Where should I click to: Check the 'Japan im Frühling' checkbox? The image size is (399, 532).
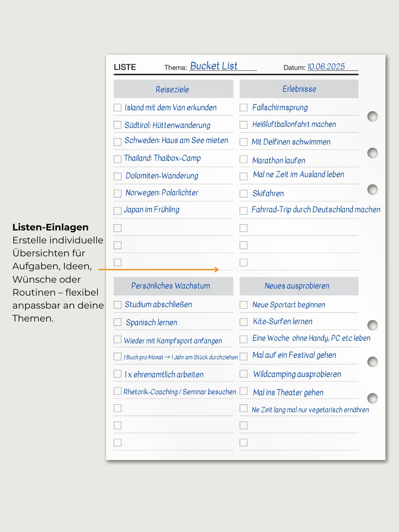pos(117,211)
